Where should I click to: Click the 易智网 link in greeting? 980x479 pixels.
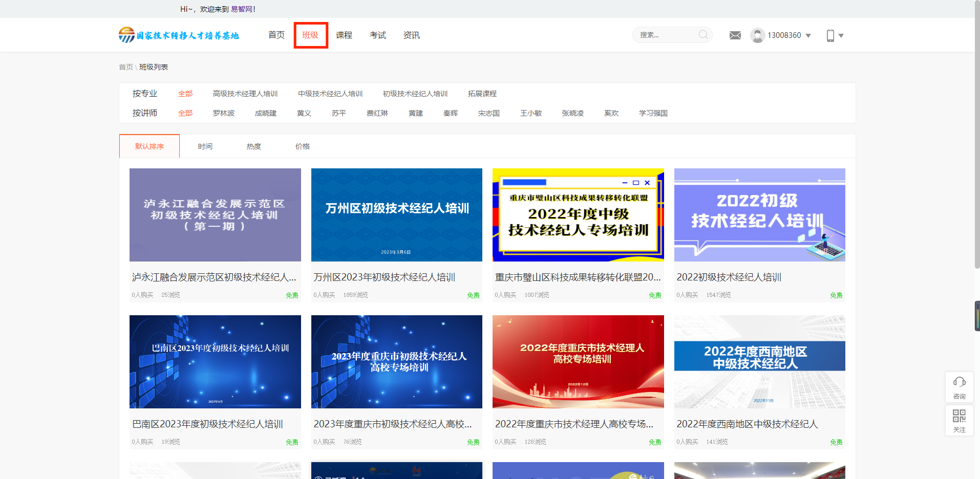242,9
